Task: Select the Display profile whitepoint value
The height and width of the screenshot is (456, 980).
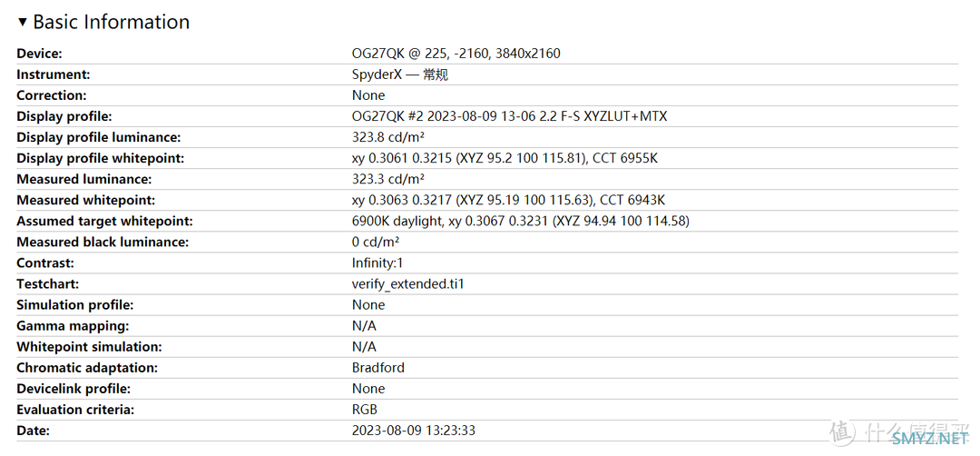Action: pos(505,158)
